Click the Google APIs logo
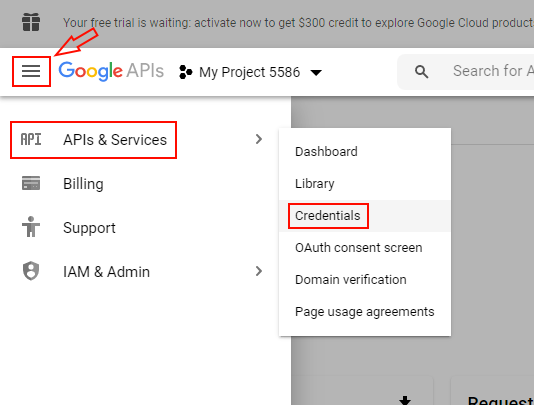 coord(111,71)
